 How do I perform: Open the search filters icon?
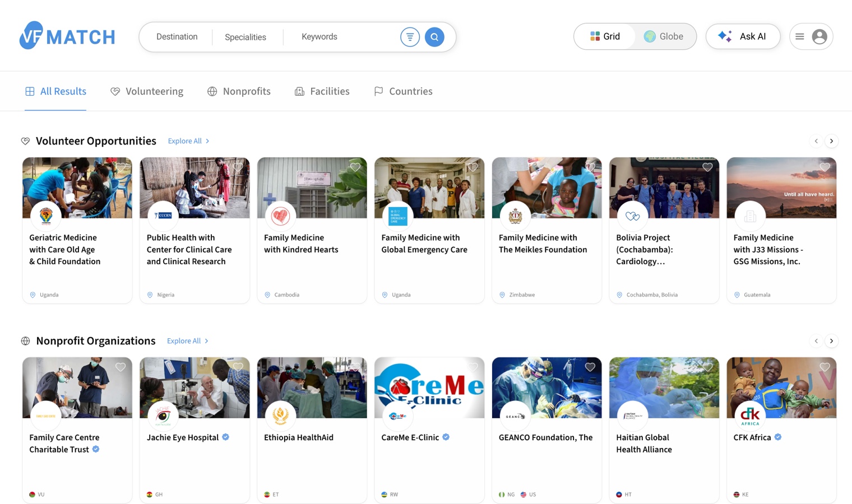[x=410, y=37]
